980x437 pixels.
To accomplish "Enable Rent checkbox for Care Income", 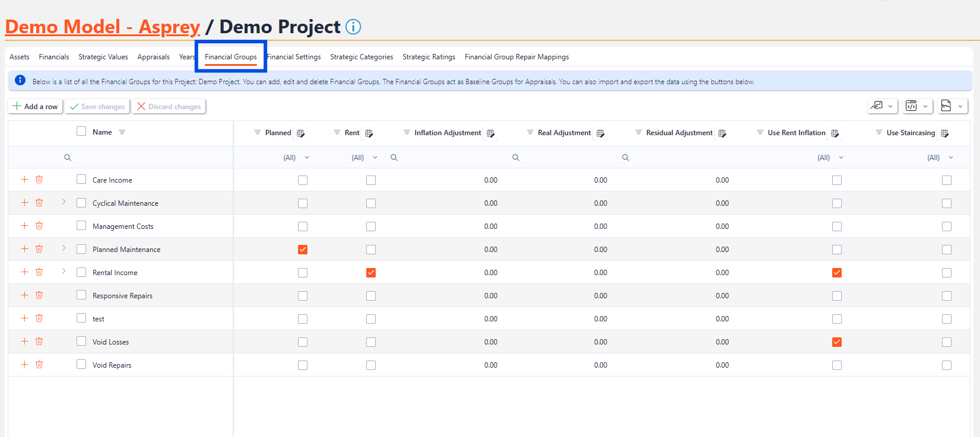I will [x=371, y=180].
